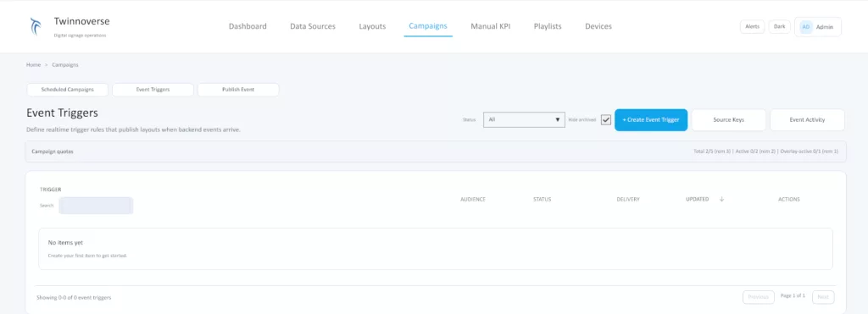Click the Previous page button
This screenshot has width=868, height=314.
click(x=759, y=297)
